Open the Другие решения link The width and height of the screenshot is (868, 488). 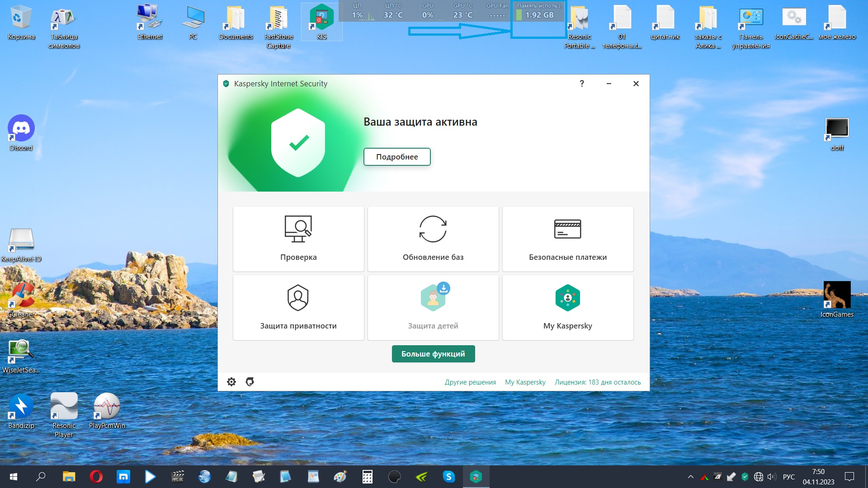pos(470,382)
